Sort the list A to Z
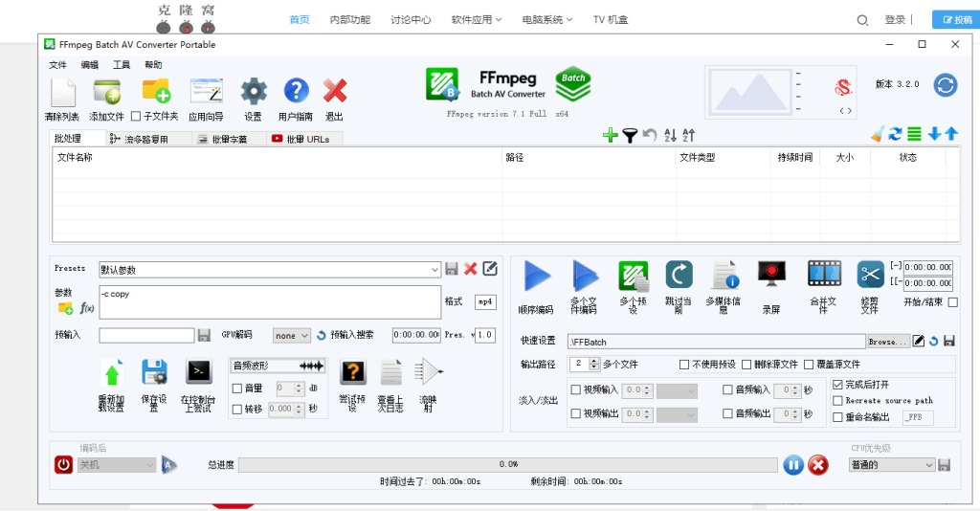Image resolution: width=980 pixels, height=511 pixels. click(670, 135)
